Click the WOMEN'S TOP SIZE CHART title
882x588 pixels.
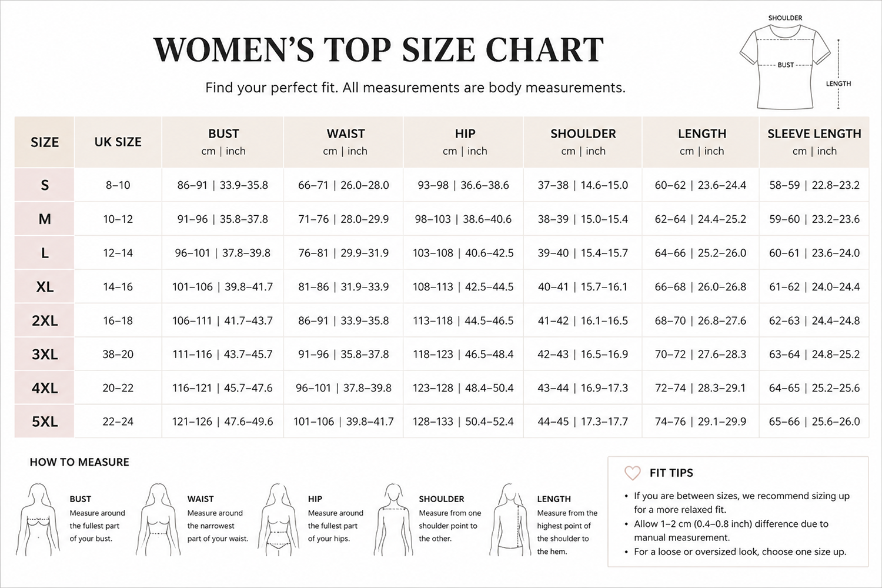379,49
